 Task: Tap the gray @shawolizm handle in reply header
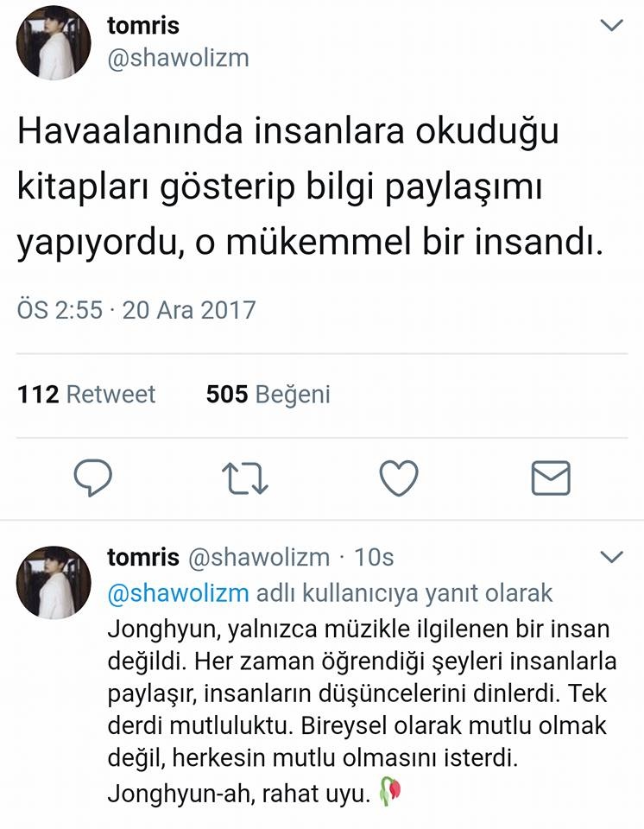point(259,557)
